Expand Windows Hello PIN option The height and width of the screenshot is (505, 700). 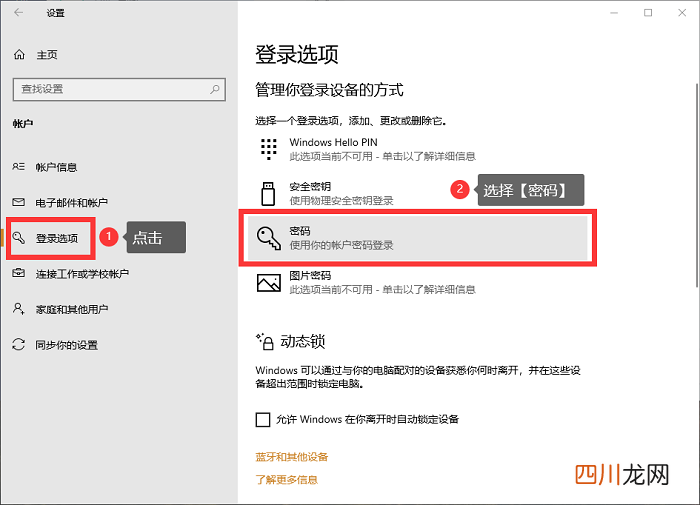(x=417, y=149)
